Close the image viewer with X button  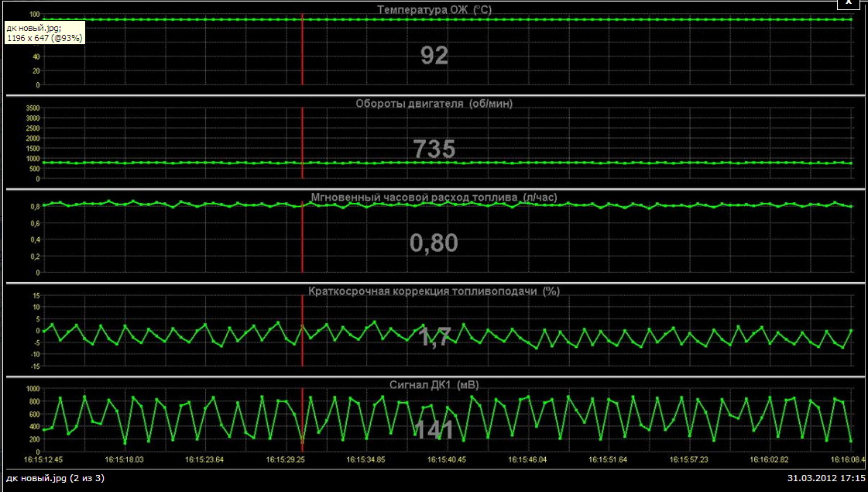(x=849, y=3)
